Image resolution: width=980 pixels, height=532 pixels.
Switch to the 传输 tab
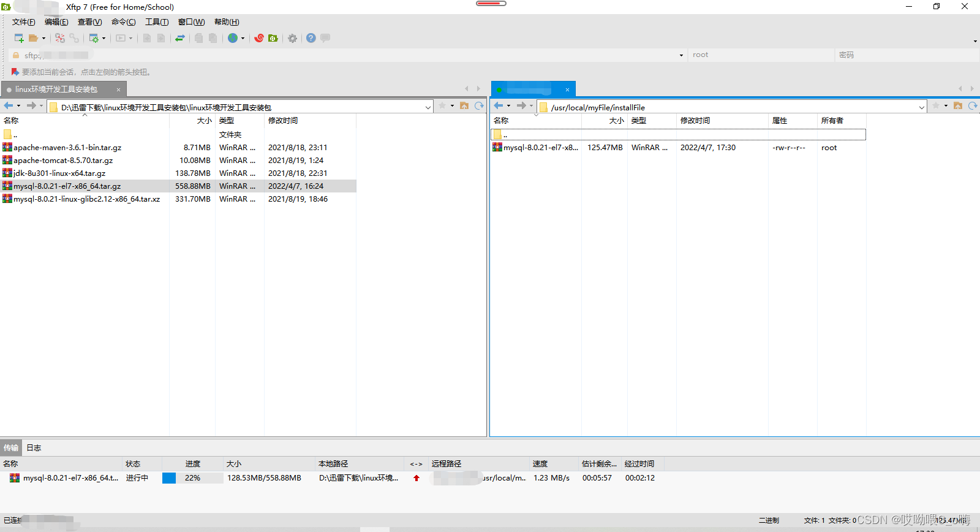tap(11, 448)
